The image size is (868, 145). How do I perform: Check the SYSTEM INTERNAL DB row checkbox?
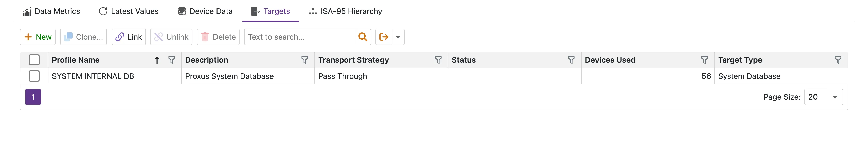34,76
